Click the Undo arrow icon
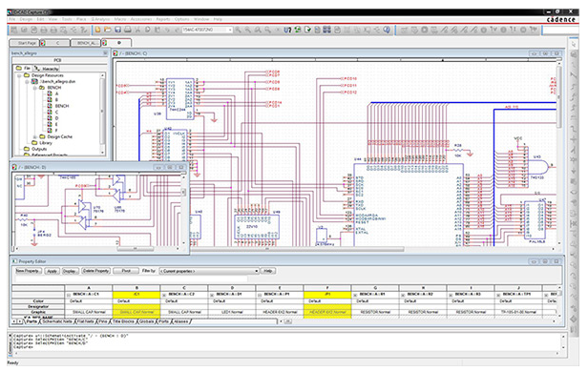Viewport: 588px width, 371px height. [167, 30]
